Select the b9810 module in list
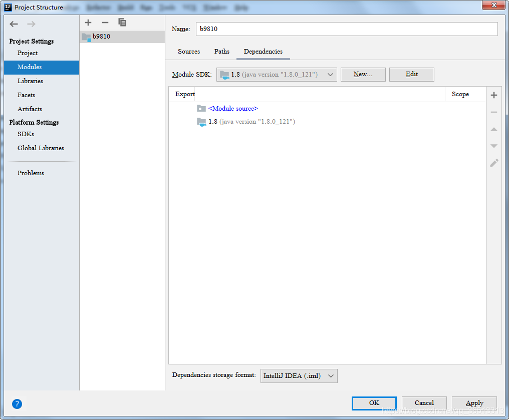The width and height of the screenshot is (509, 420). (122, 37)
